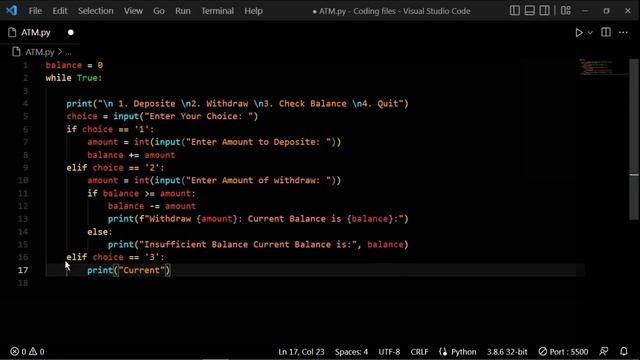This screenshot has height=360, width=640.
Task: Open the Terminal menu
Action: 217,11
